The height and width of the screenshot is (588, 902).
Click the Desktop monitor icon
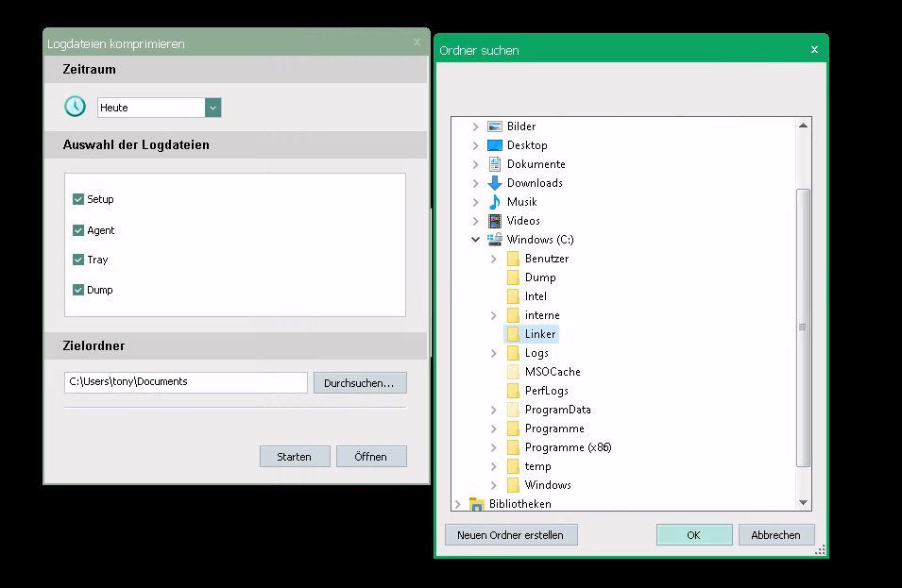pyautogui.click(x=495, y=145)
